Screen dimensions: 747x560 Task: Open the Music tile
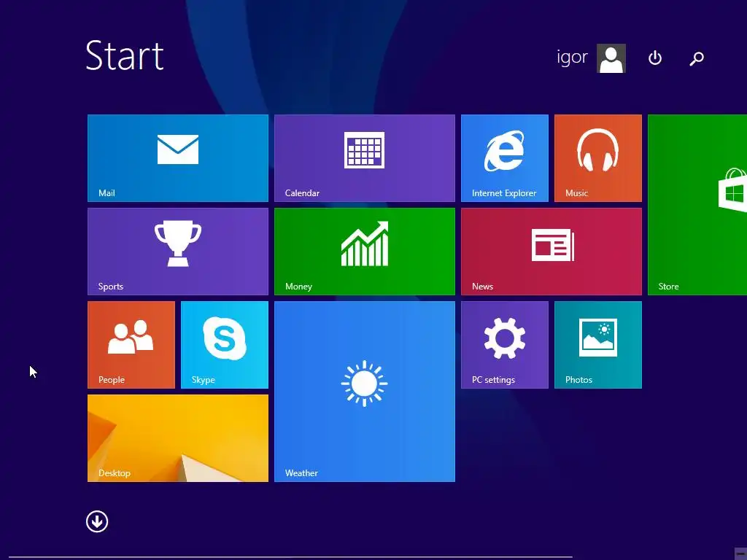click(x=598, y=158)
